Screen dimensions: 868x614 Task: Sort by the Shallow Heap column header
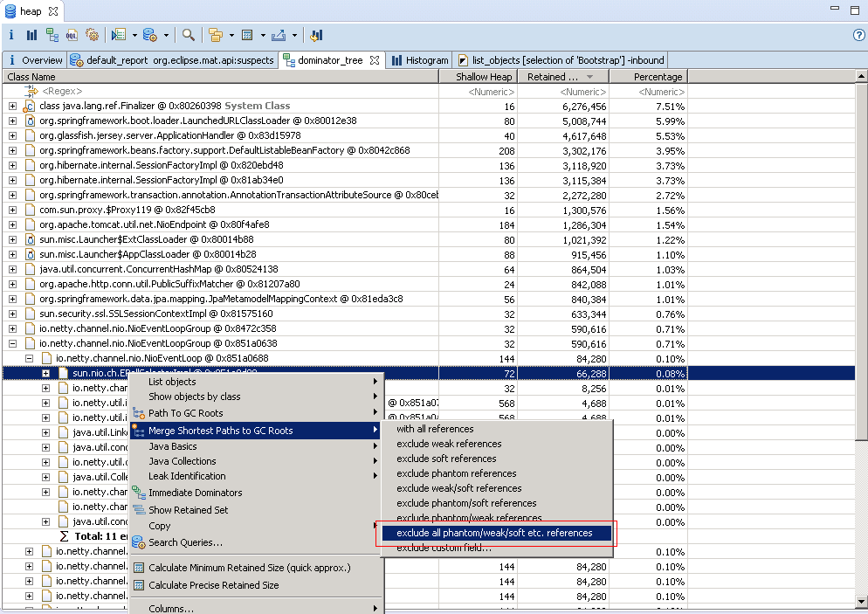(484, 77)
